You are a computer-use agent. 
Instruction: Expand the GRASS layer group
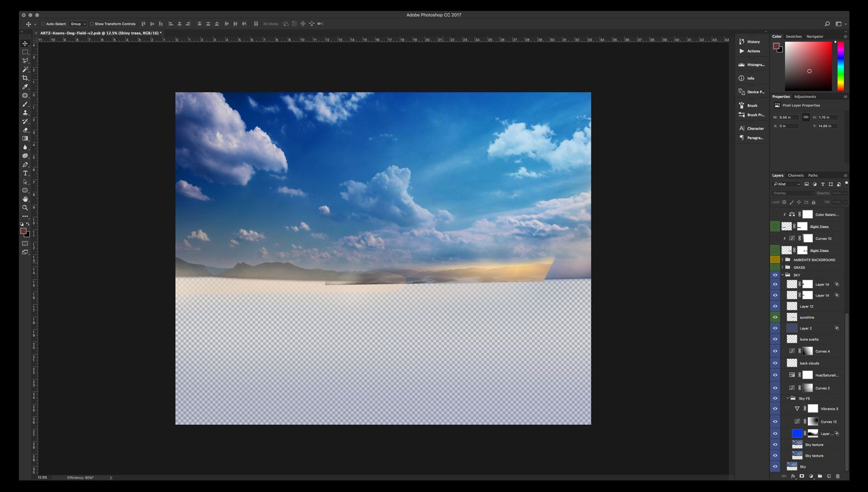782,268
